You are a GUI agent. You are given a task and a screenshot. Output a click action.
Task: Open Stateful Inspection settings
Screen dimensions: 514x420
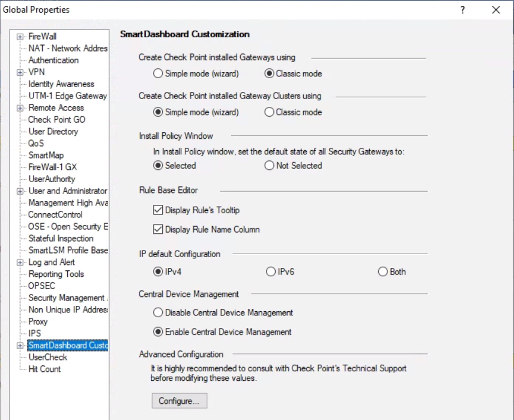pyautogui.click(x=61, y=238)
